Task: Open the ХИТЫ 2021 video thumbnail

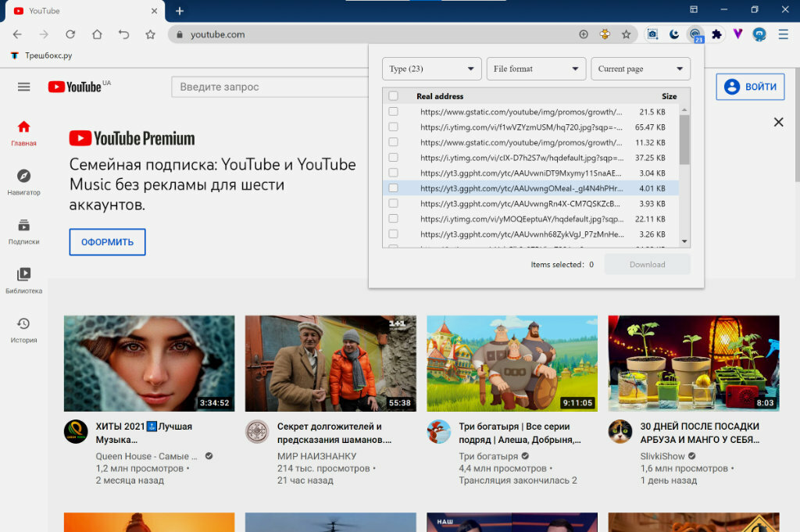Action: pyautogui.click(x=149, y=363)
